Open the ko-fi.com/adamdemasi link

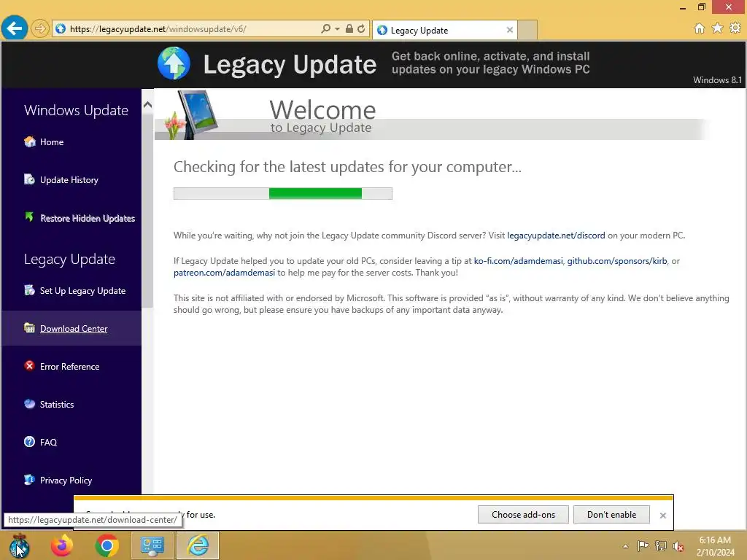click(x=519, y=261)
